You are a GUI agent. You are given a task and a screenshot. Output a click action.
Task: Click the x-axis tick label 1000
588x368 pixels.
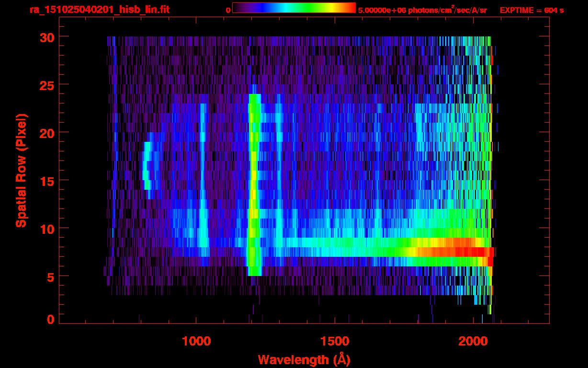click(x=196, y=341)
